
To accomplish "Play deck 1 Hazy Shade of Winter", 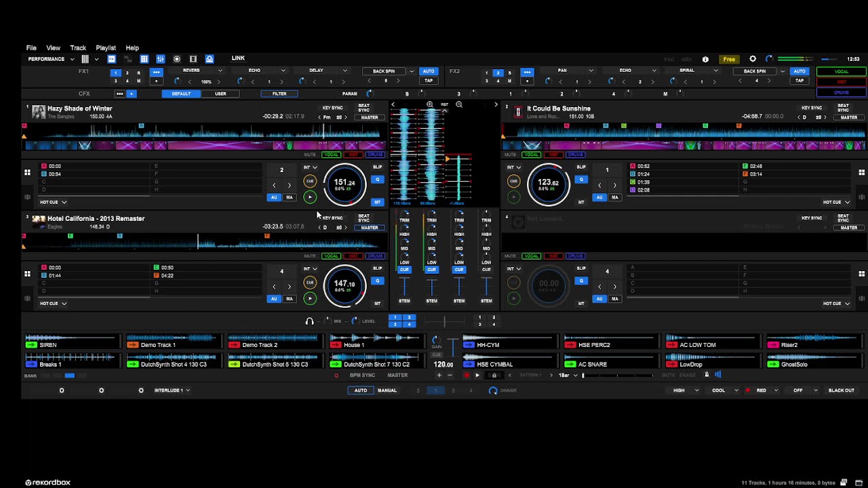I will click(x=310, y=197).
